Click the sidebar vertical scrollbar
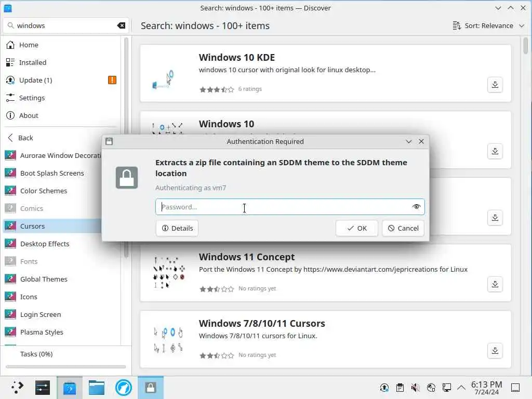This screenshot has height=399, width=532. (x=126, y=148)
